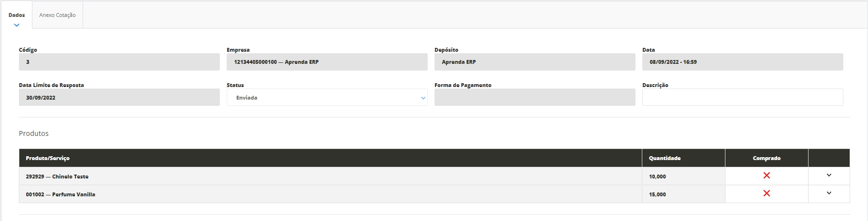Click the Produto/Serviço column header

click(48, 158)
